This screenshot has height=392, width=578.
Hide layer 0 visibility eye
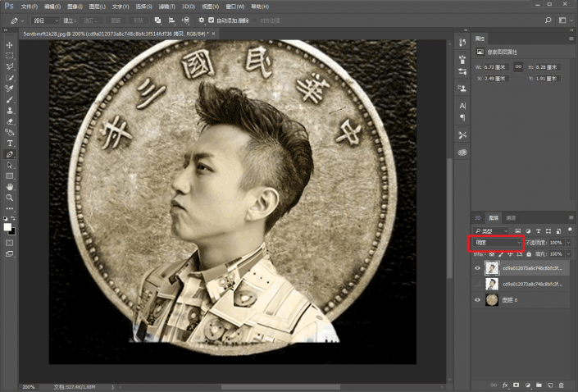tap(477, 300)
